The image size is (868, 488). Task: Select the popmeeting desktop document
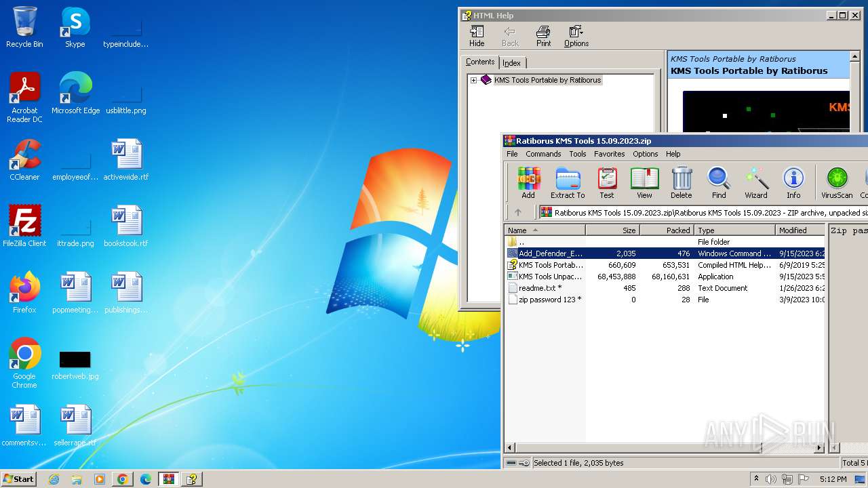(75, 293)
